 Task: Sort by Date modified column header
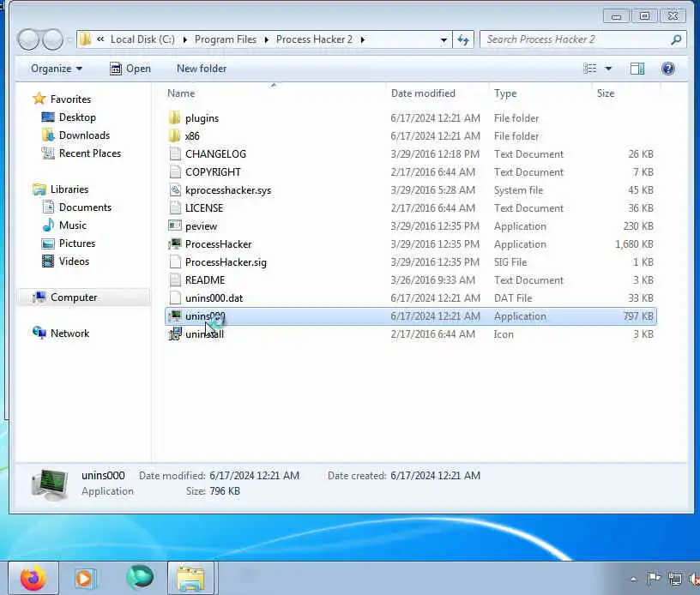click(x=423, y=93)
